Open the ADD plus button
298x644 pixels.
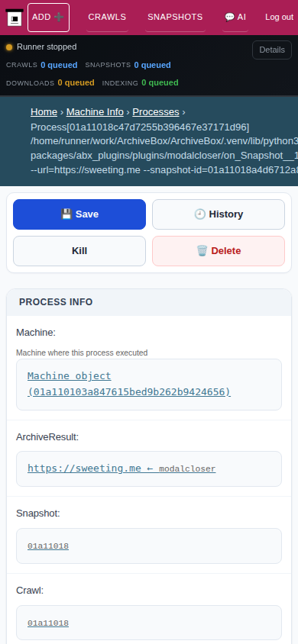click(48, 18)
